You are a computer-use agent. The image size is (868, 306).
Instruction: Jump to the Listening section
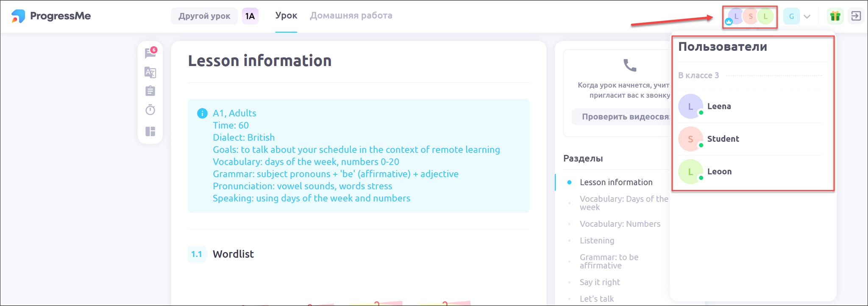[x=597, y=240]
